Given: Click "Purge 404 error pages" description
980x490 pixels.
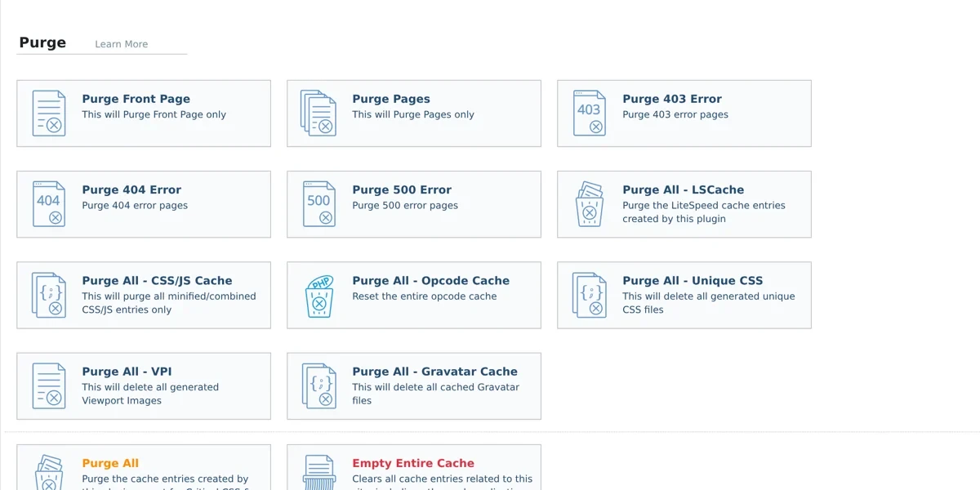Looking at the screenshot, I should [x=135, y=205].
